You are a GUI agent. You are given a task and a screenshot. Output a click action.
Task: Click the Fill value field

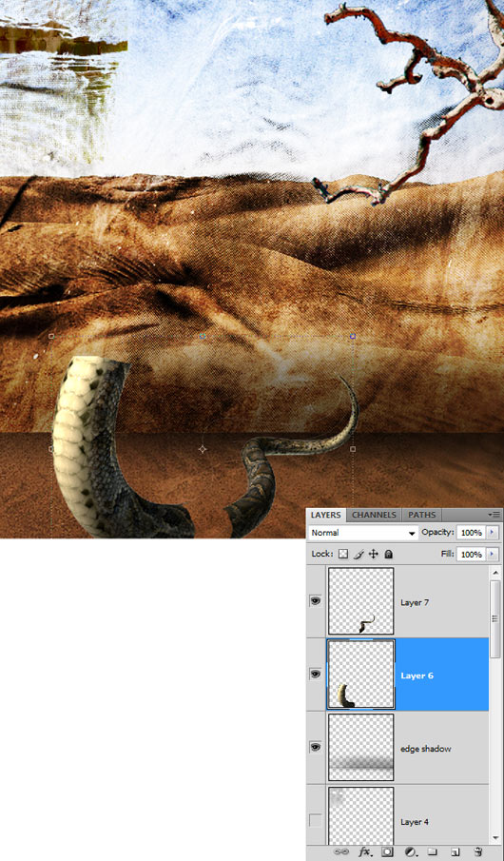(x=471, y=555)
